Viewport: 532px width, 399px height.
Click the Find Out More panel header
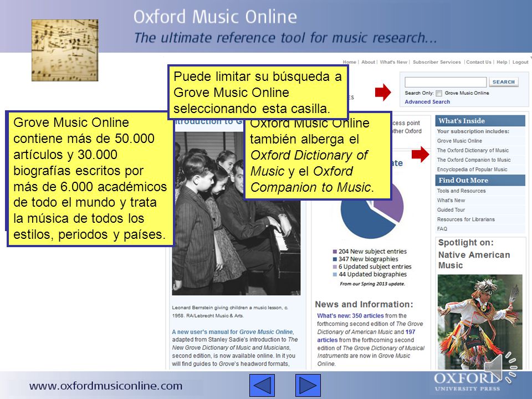pos(480,181)
